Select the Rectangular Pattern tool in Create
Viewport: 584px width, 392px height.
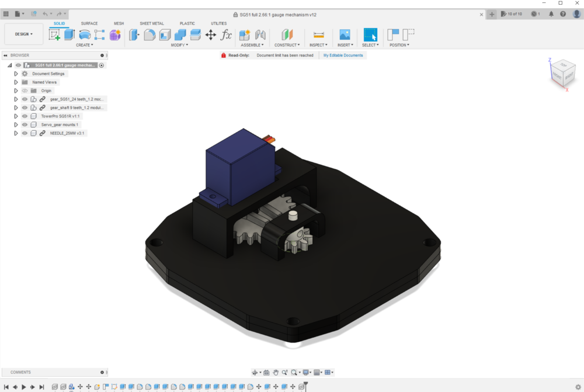(x=99, y=34)
